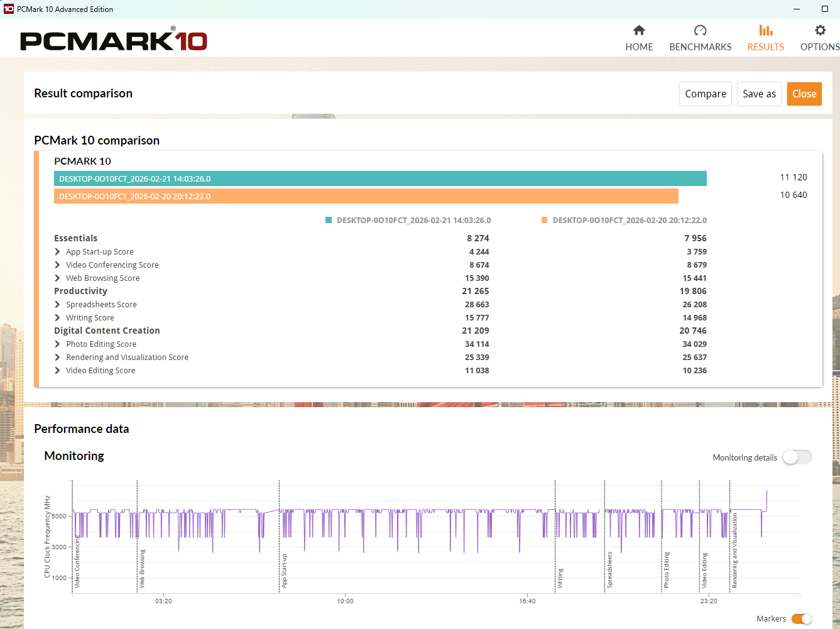Click the Options gear icon
The height and width of the screenshot is (629, 840).
click(x=820, y=30)
